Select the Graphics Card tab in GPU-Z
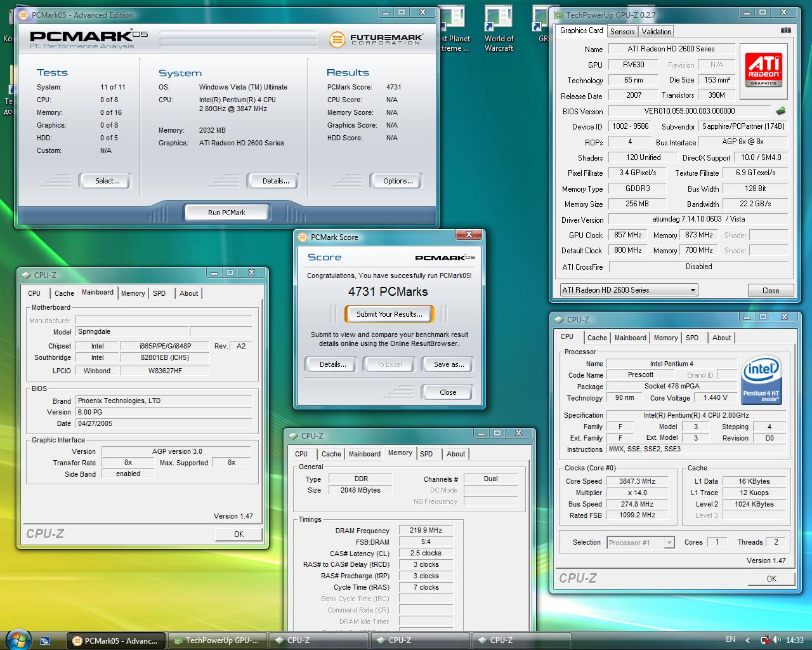 [582, 30]
